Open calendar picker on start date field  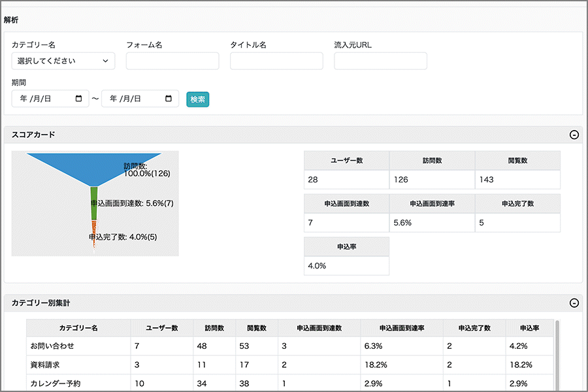pyautogui.click(x=79, y=99)
